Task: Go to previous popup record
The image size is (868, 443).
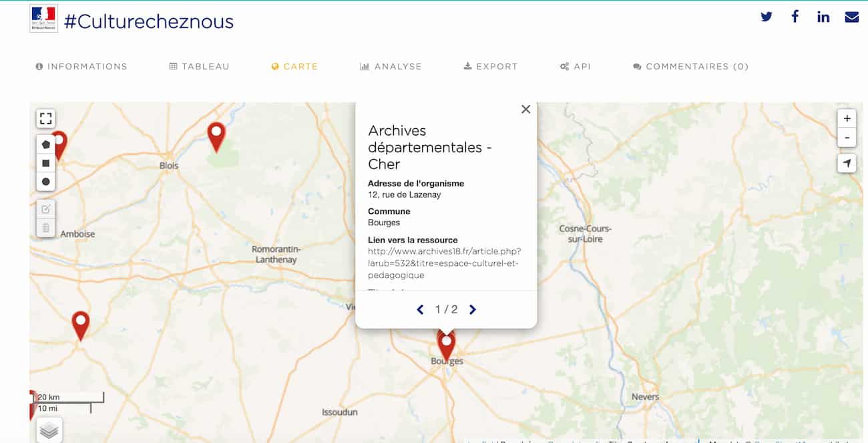Action: click(420, 309)
